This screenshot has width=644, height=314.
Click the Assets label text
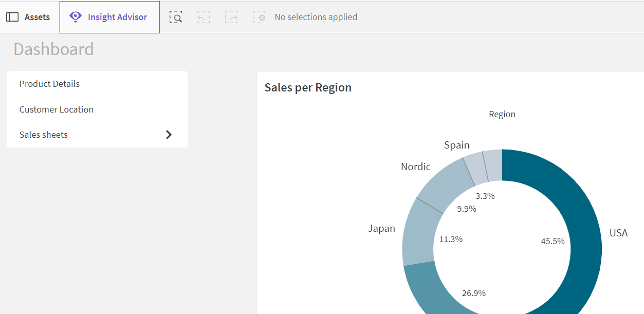click(37, 17)
